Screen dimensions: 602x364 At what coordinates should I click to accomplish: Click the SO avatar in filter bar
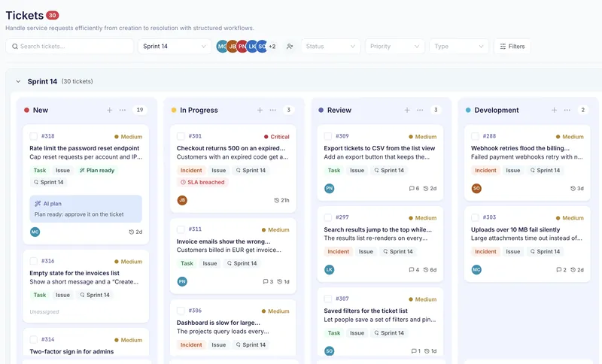pos(262,47)
